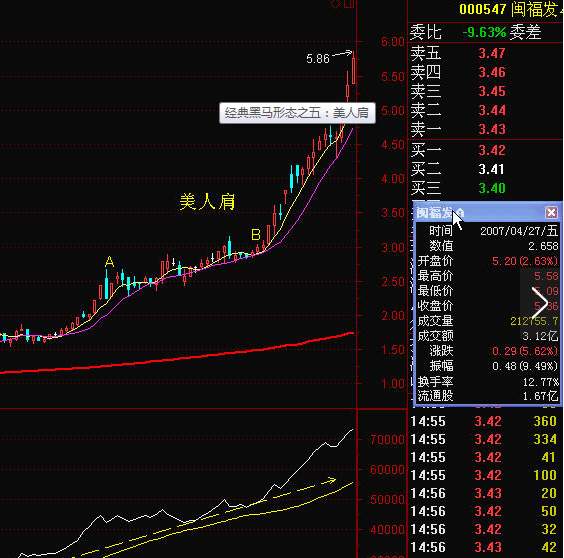Image resolution: width=564 pixels, height=558 pixels.
Task: Click the 60000 volume axis label
Action: click(x=387, y=470)
